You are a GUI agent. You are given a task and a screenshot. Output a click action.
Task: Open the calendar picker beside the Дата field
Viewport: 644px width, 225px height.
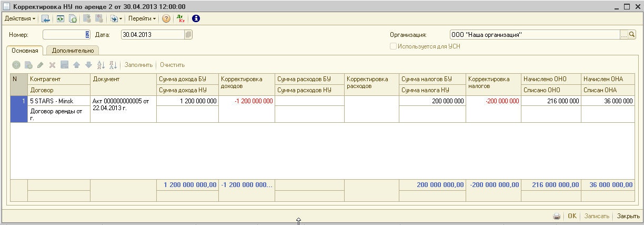pyautogui.click(x=188, y=35)
